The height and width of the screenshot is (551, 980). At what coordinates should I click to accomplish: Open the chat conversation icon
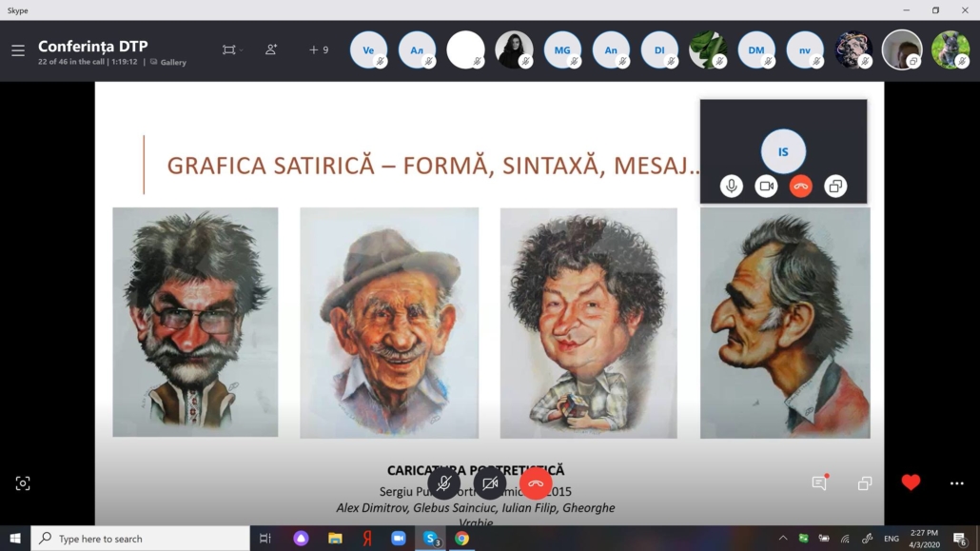click(819, 483)
